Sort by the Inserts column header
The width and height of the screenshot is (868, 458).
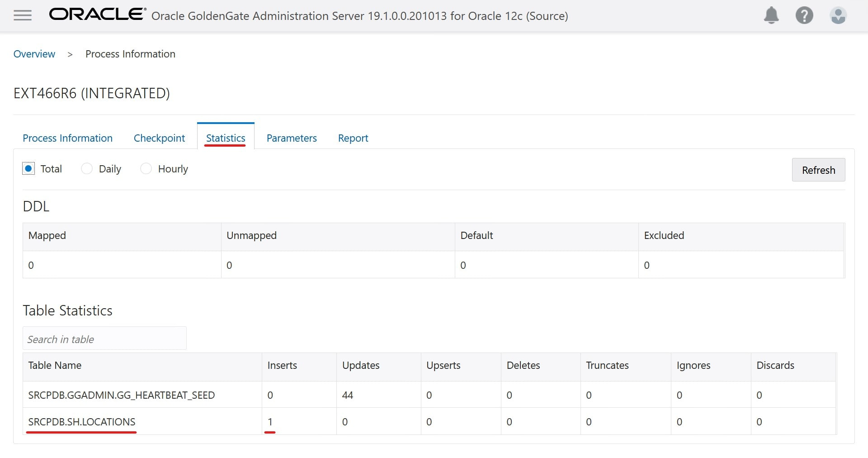coord(282,365)
